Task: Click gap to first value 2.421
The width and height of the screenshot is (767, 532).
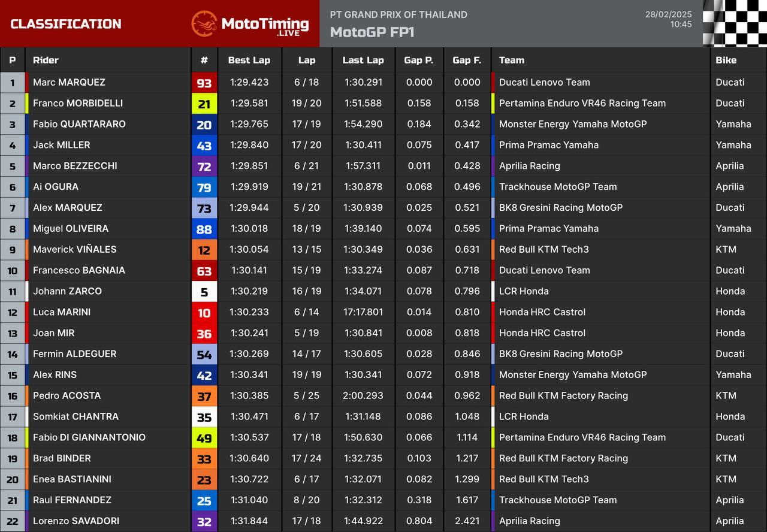Action: [467, 521]
